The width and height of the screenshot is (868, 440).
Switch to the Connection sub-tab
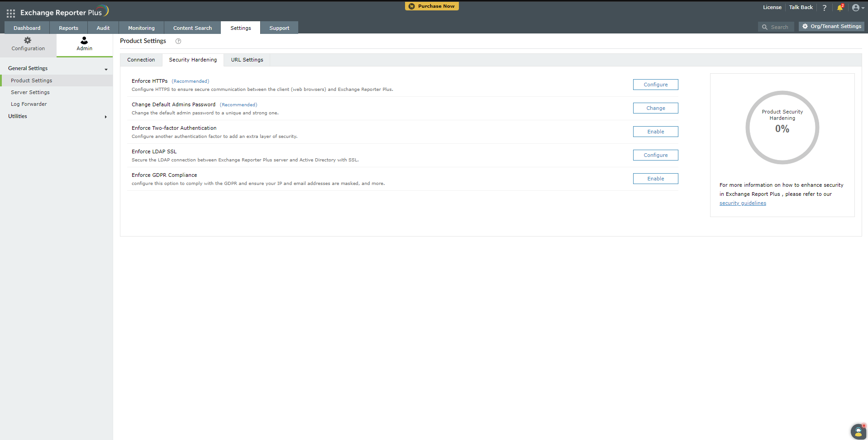point(141,60)
